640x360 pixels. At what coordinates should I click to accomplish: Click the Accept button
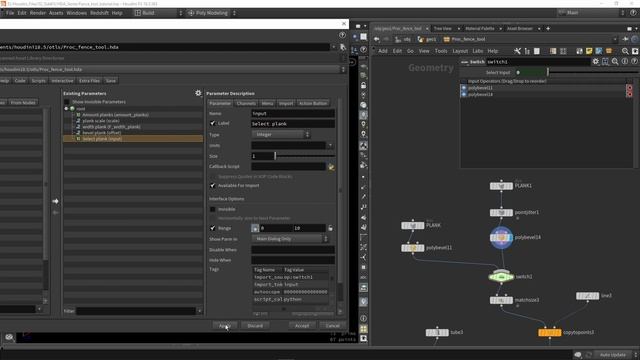tap(302, 326)
